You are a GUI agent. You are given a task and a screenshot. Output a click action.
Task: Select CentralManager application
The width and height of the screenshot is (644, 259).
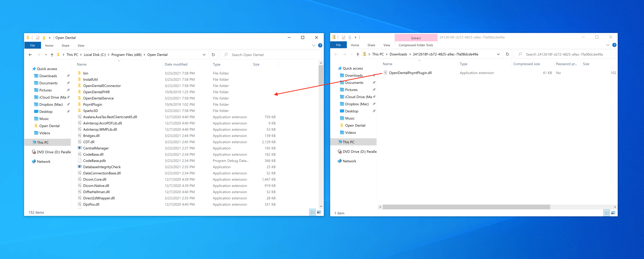(96, 148)
